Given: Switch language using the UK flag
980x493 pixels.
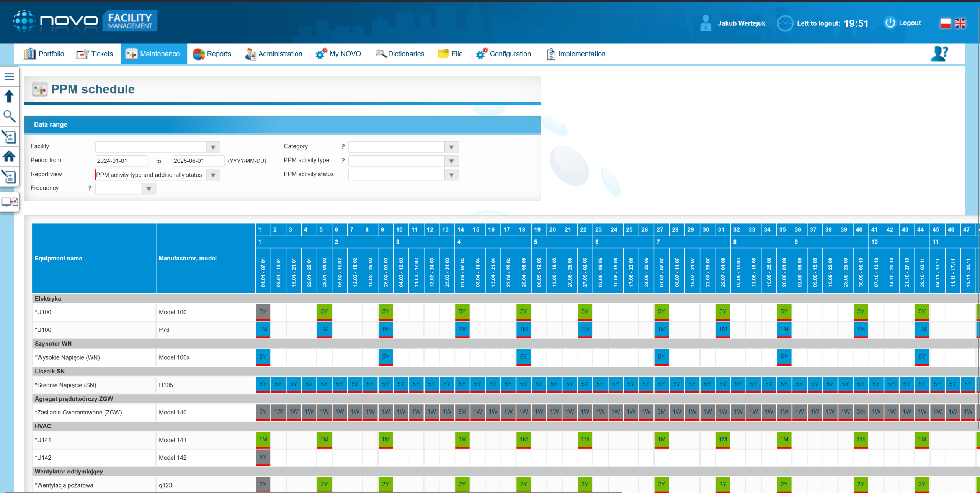Looking at the screenshot, I should (x=960, y=23).
